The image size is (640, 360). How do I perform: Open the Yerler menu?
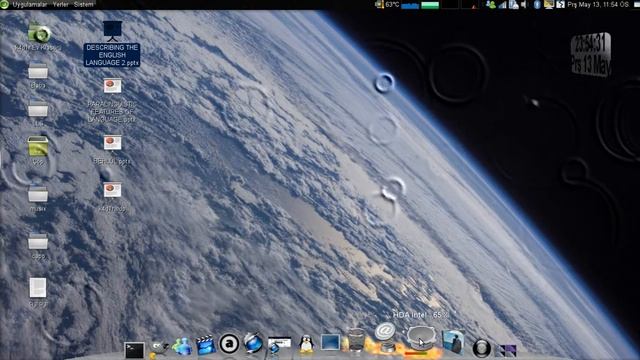point(61,4)
